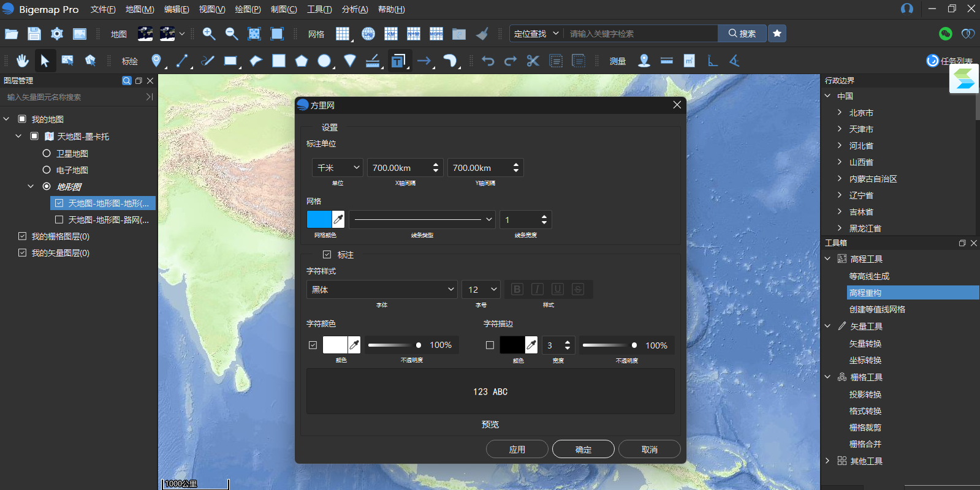The height and width of the screenshot is (490, 980).
Task: Enable the 字符描边 checkbox
Action: (x=490, y=345)
